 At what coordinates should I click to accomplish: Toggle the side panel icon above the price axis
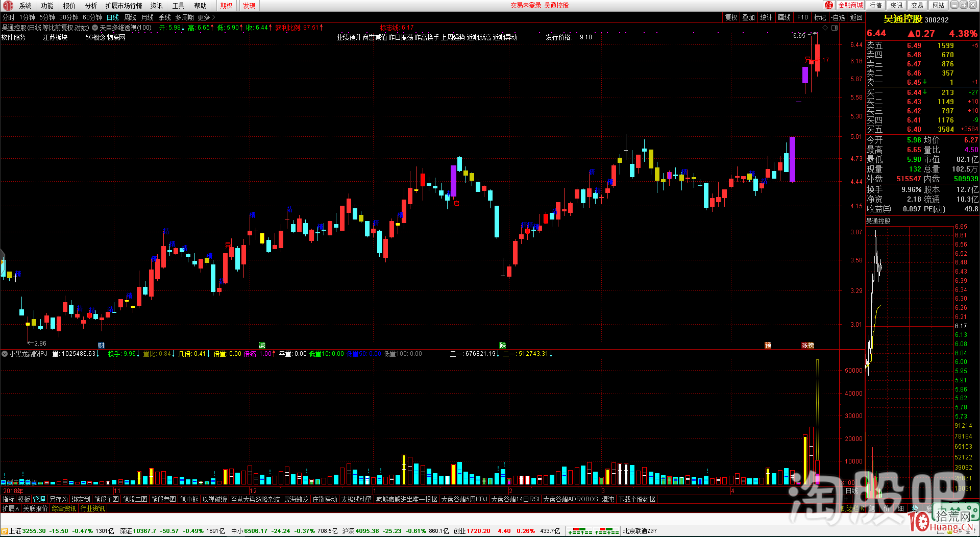coord(835,28)
